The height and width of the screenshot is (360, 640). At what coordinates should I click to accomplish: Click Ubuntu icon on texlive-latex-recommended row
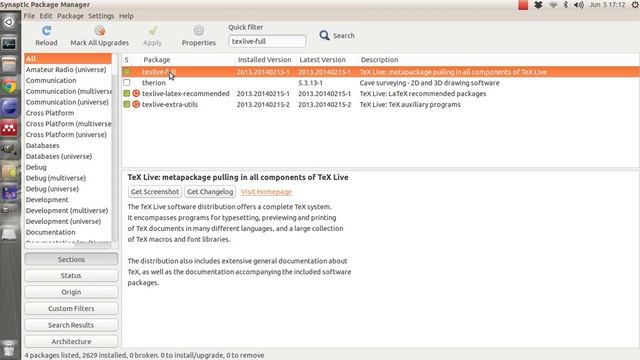(x=136, y=93)
